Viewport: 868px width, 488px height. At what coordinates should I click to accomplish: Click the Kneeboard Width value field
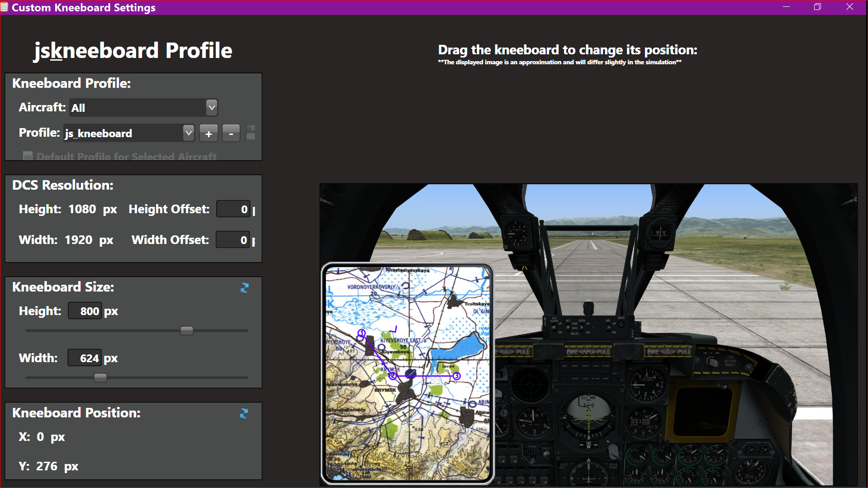coord(84,358)
